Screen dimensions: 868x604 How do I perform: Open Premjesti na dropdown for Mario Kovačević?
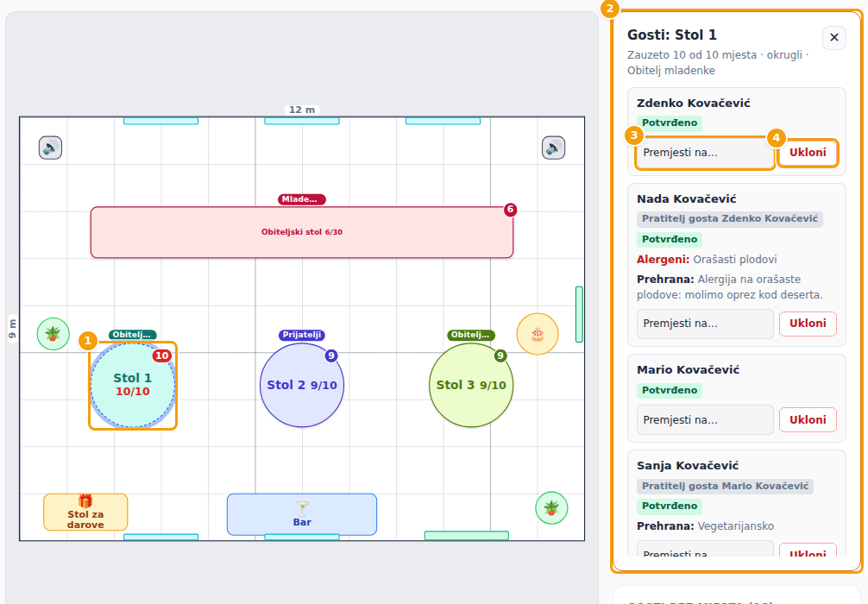click(705, 419)
